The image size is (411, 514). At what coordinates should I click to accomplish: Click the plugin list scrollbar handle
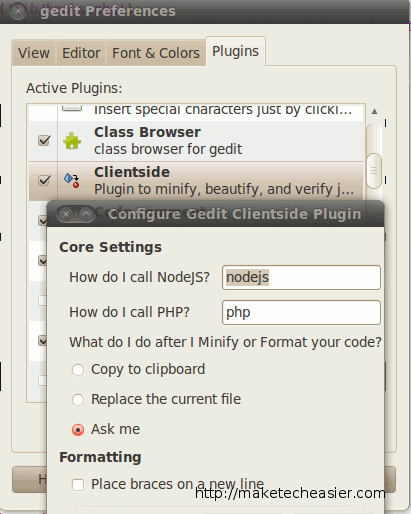374,171
